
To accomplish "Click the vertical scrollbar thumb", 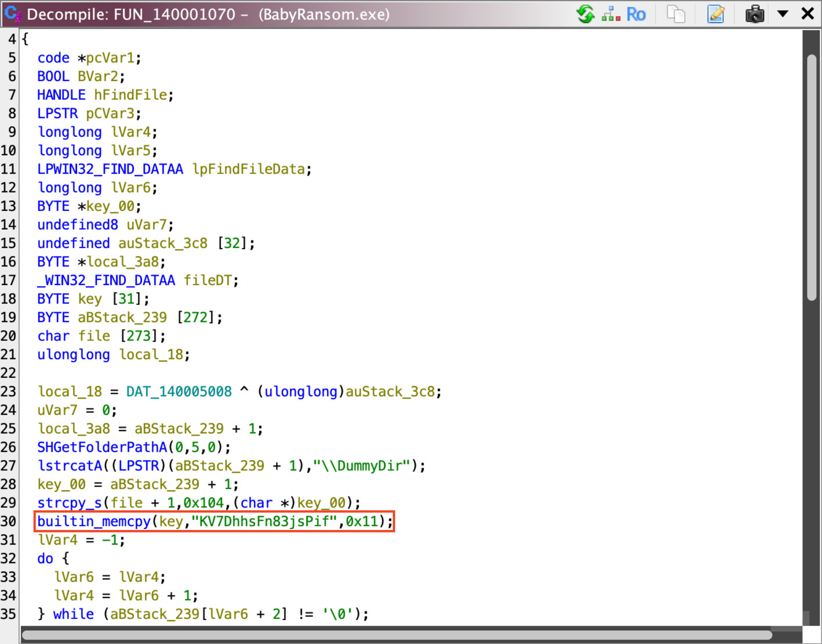I will (x=811, y=178).
